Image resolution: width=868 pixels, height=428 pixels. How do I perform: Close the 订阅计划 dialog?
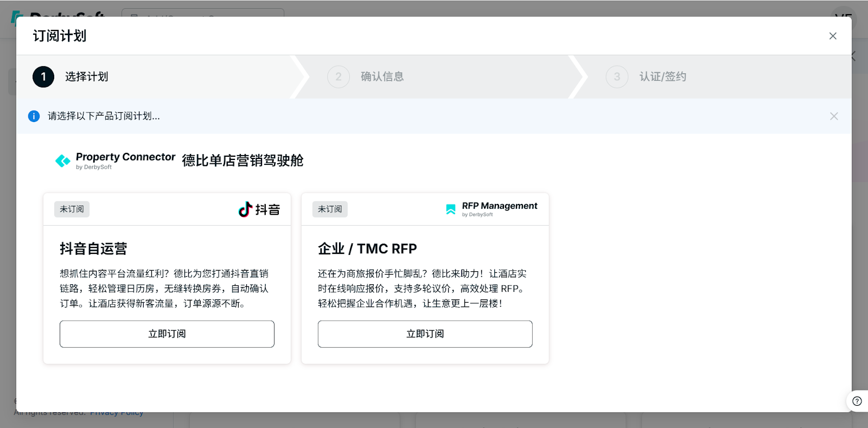pos(833,36)
